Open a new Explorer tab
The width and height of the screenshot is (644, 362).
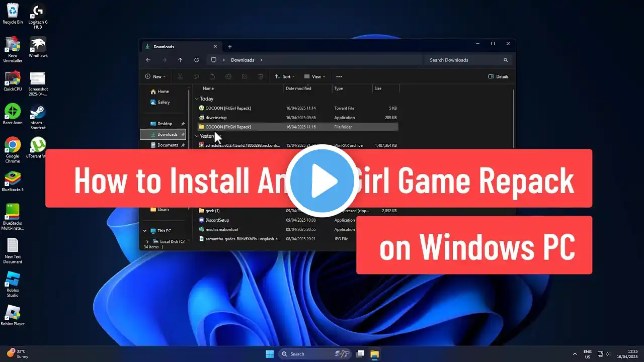point(230,47)
